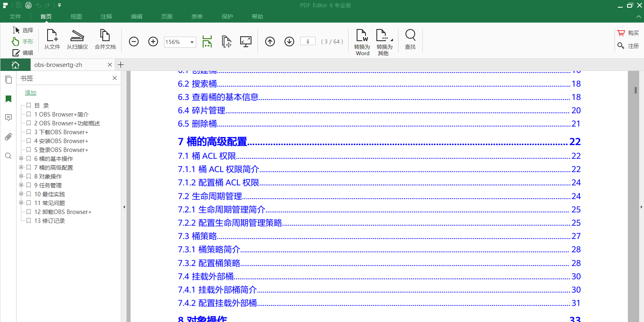Open the 查找 search tool
This screenshot has width=644, height=322.
410,39
